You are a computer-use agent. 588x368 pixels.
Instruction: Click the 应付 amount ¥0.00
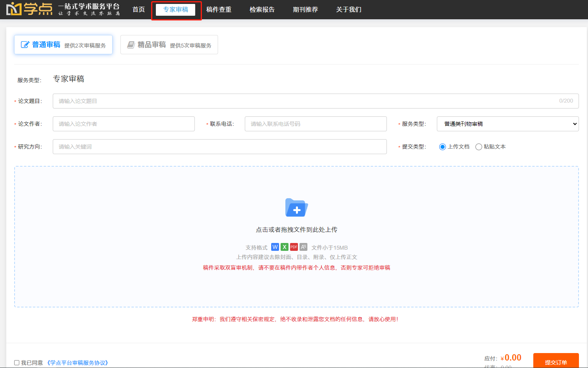[511, 358]
